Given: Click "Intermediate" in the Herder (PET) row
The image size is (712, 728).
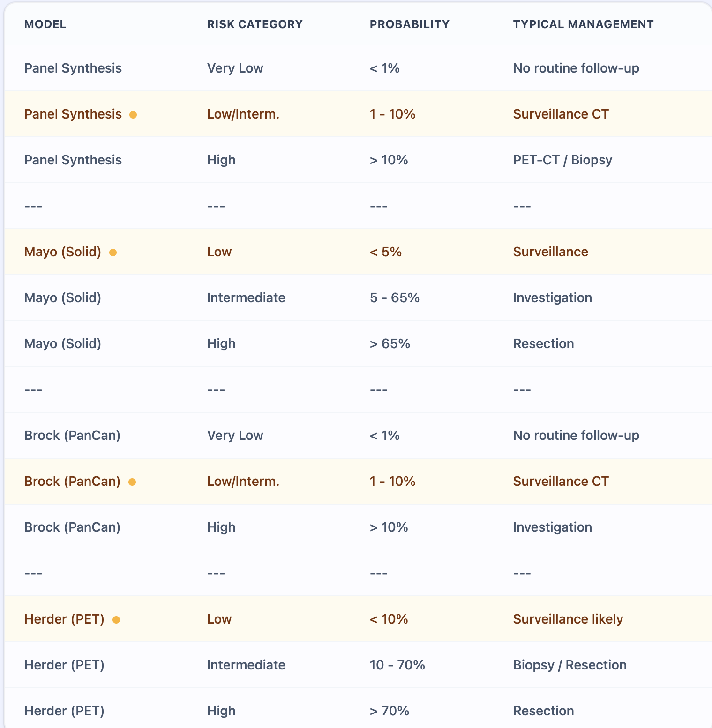Looking at the screenshot, I should [246, 665].
